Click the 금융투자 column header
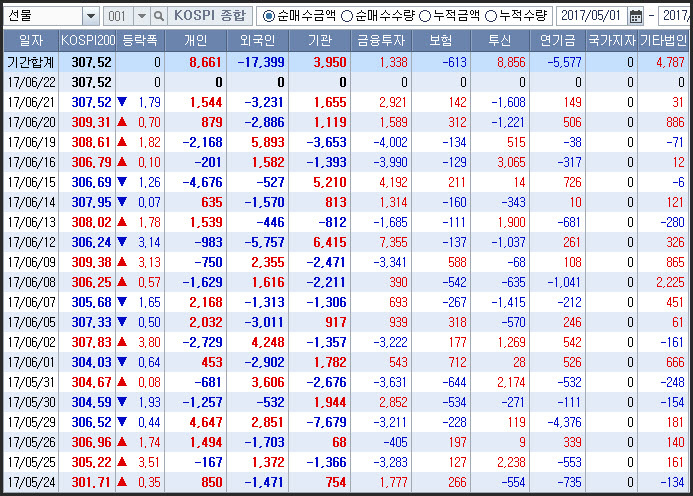The width and height of the screenshot is (693, 496). 381,41
